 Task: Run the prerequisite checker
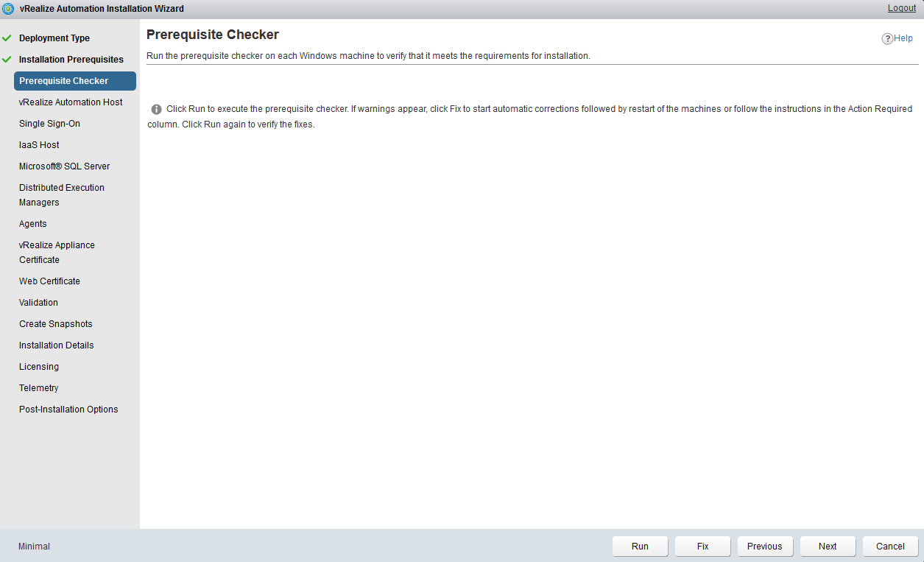(x=640, y=547)
